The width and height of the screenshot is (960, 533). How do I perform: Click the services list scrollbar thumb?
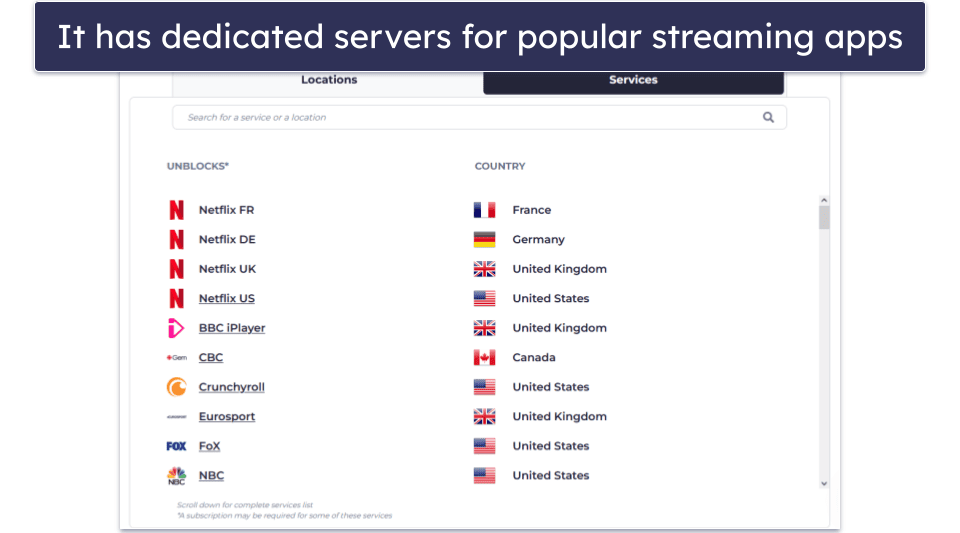coord(824,218)
